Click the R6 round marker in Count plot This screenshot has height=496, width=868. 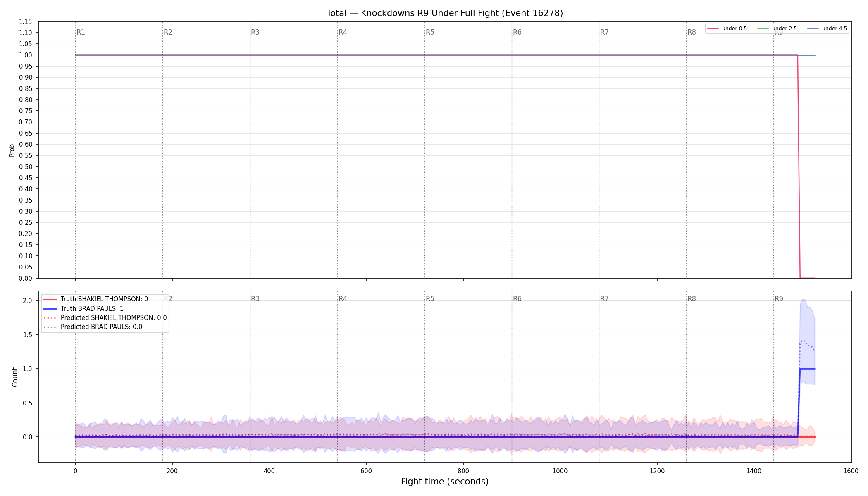point(517,299)
